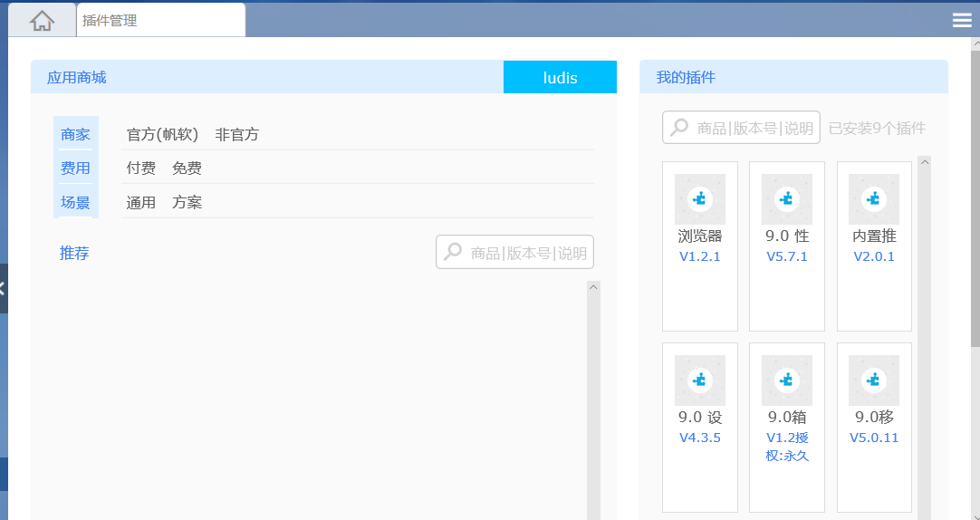Click the 9.0移 plugin name

click(874, 417)
